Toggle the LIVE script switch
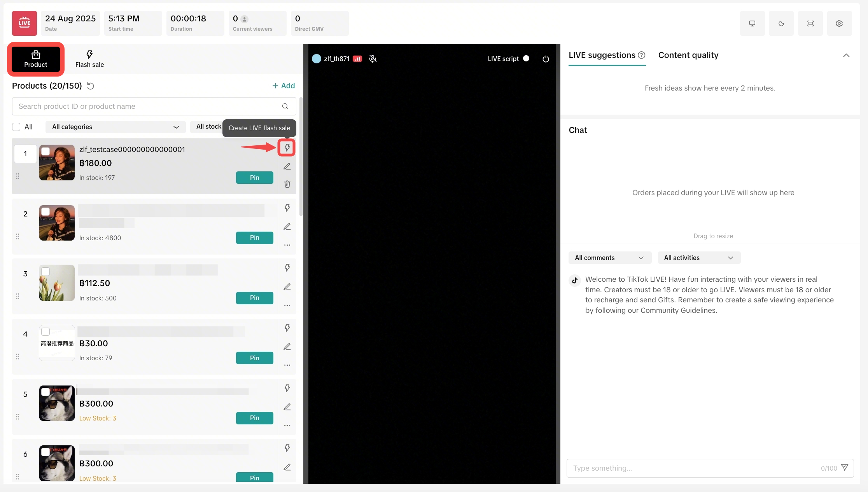Image resolution: width=868 pixels, height=492 pixels. point(526,58)
